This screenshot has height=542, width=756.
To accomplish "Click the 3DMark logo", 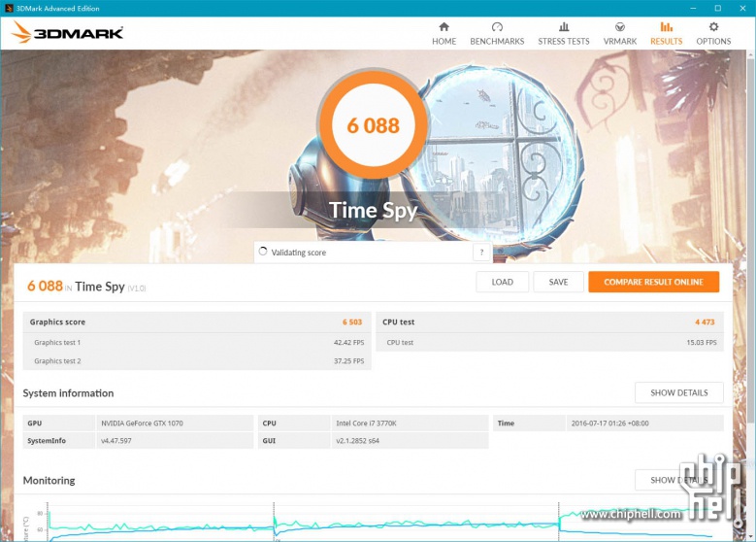I will point(67,32).
